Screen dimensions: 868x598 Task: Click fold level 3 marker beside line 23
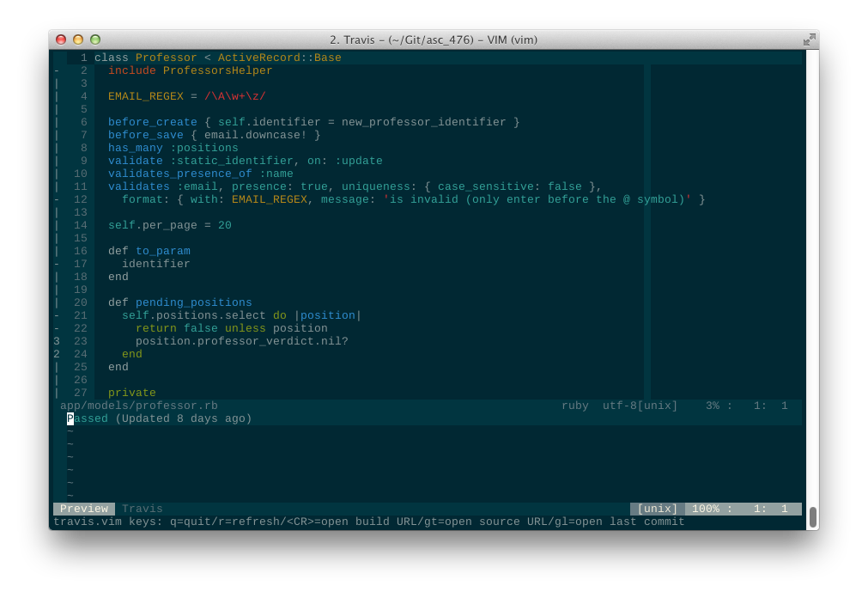tap(57, 341)
